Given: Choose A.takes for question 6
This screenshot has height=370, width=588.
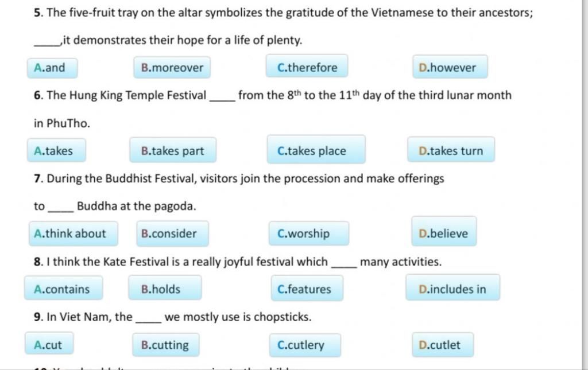Looking at the screenshot, I should (x=57, y=150).
